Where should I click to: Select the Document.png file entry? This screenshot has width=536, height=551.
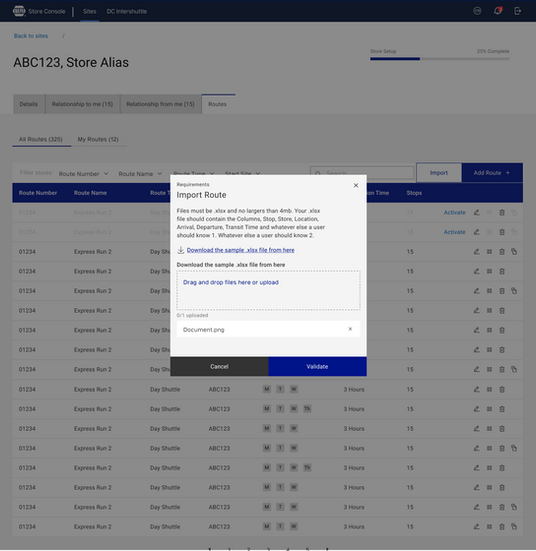[269, 329]
